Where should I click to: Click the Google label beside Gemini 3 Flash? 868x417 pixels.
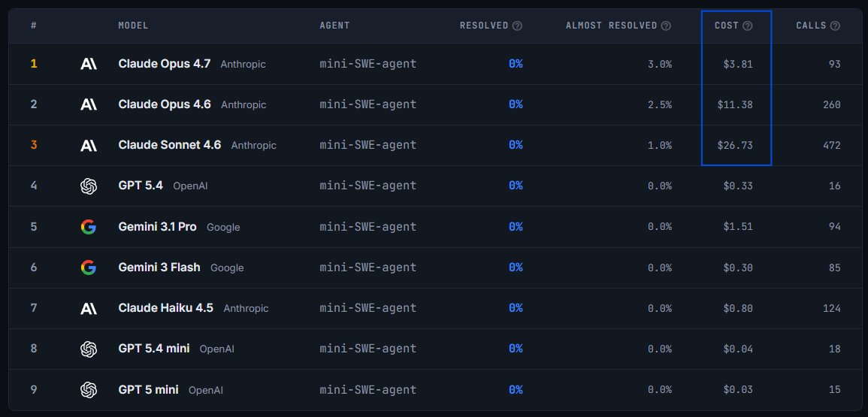click(x=227, y=268)
